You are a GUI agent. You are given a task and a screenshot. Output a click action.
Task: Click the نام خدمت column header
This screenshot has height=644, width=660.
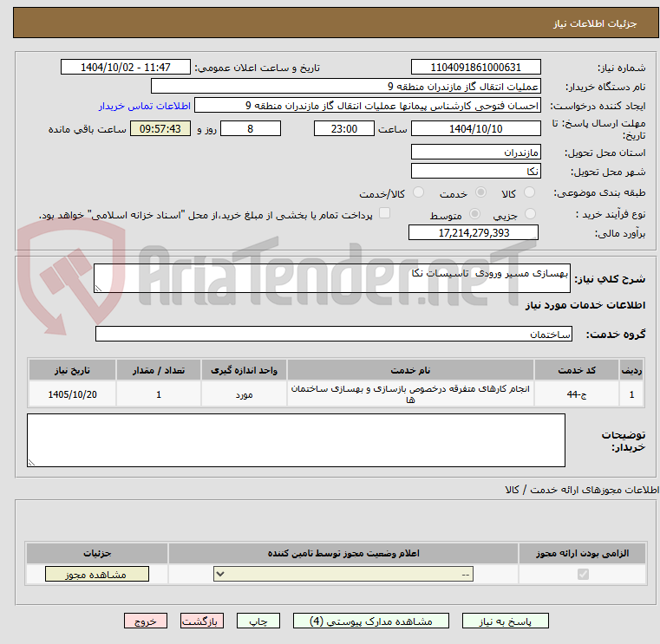pos(410,370)
